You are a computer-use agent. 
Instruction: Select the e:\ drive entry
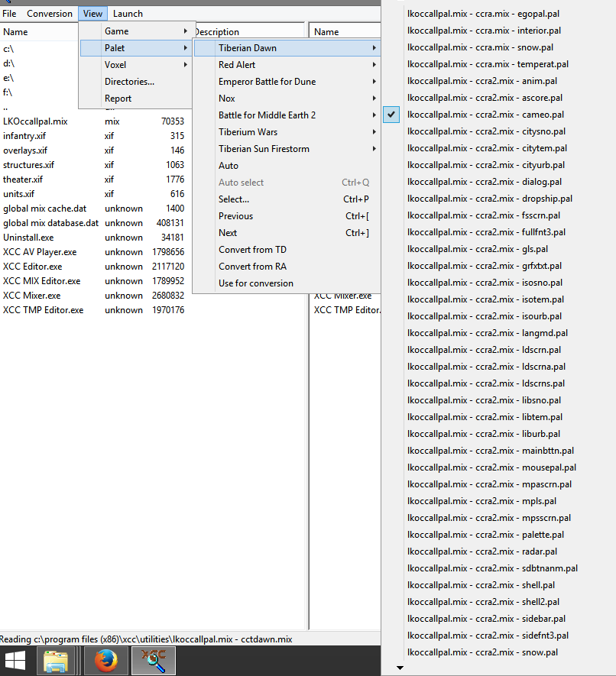pyautogui.click(x=8, y=78)
